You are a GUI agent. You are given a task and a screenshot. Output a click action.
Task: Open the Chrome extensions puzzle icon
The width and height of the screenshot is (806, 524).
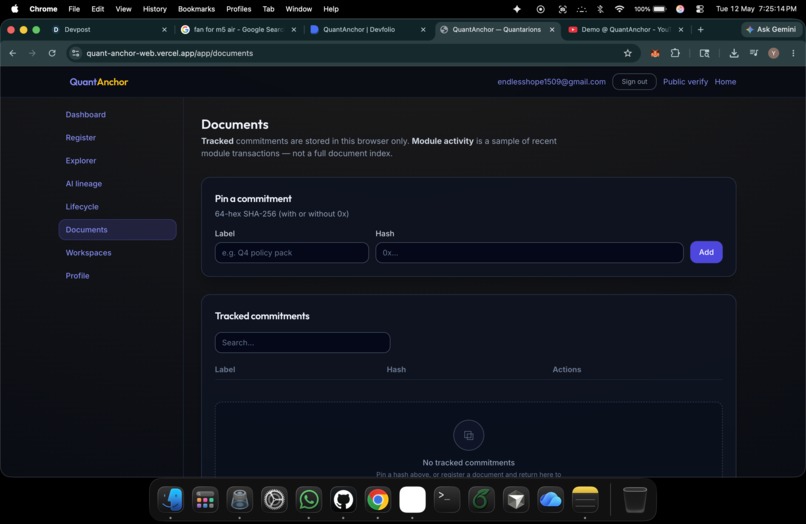(x=675, y=53)
